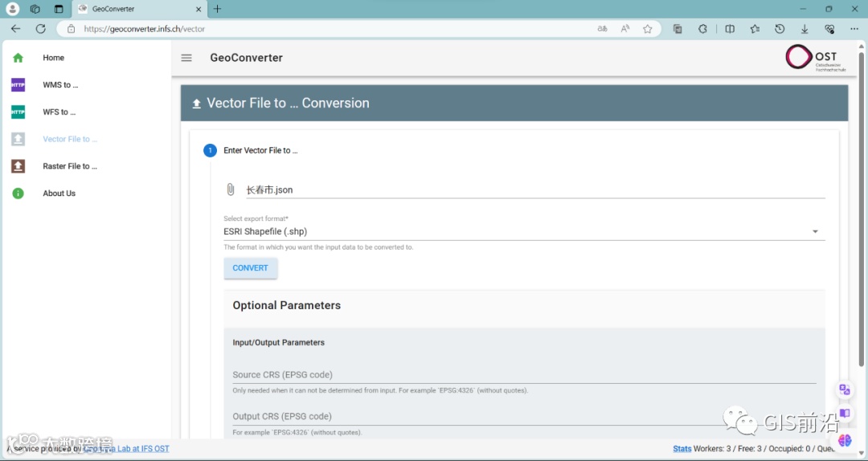The height and width of the screenshot is (461, 868).
Task: Expand the export format dropdown arrow
Action: coord(815,232)
